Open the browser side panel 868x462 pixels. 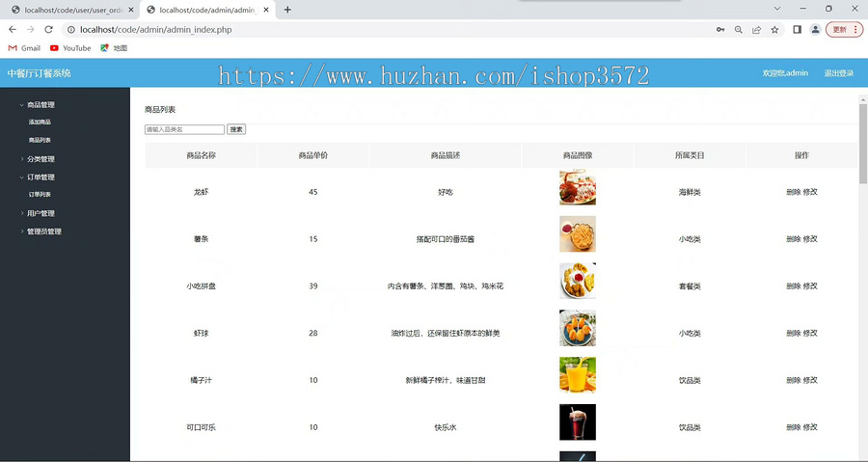798,30
